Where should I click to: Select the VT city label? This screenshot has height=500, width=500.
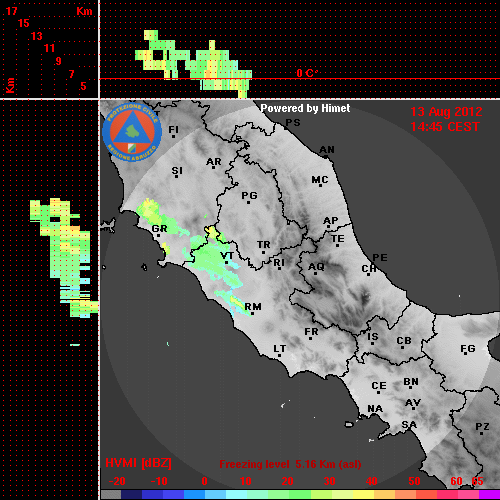(227, 256)
